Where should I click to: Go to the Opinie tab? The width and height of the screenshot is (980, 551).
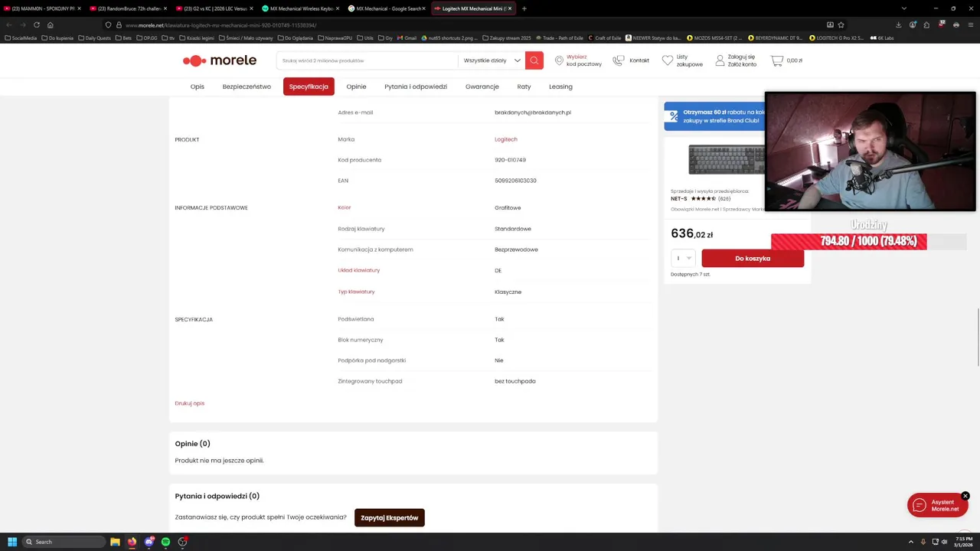[356, 86]
